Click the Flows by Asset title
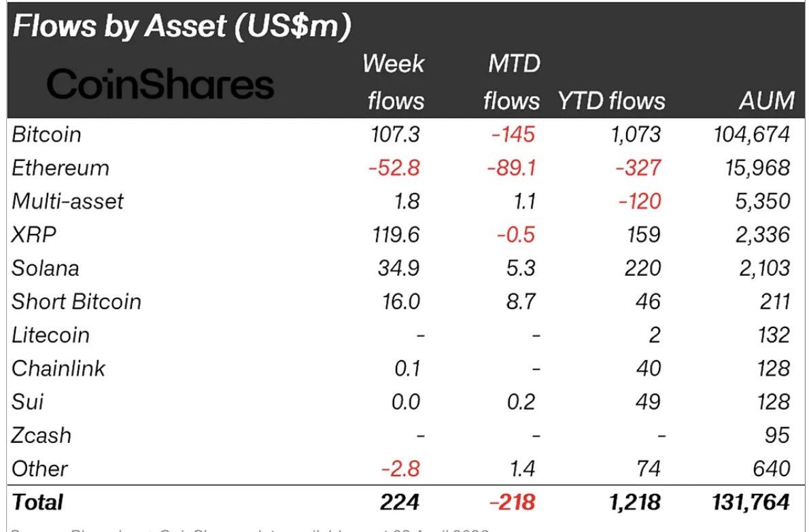 pyautogui.click(x=182, y=26)
